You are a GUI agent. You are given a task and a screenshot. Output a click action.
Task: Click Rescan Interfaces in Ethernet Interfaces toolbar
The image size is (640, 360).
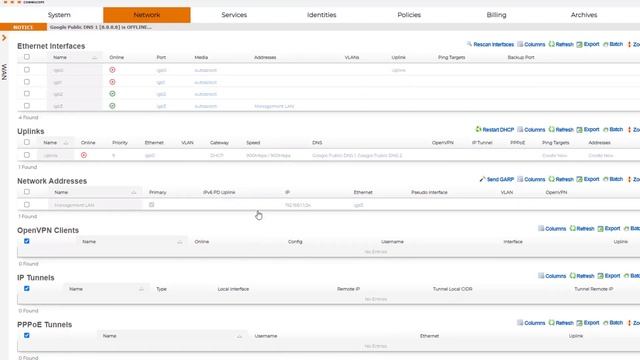490,44
